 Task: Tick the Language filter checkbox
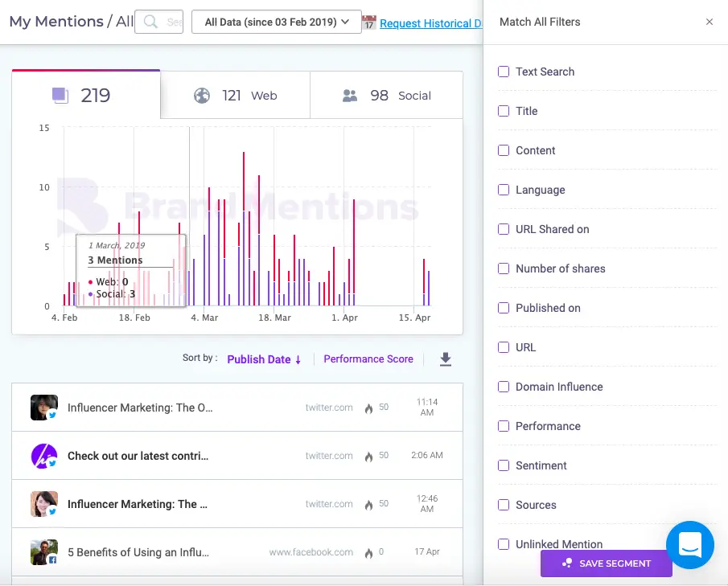[x=504, y=190]
